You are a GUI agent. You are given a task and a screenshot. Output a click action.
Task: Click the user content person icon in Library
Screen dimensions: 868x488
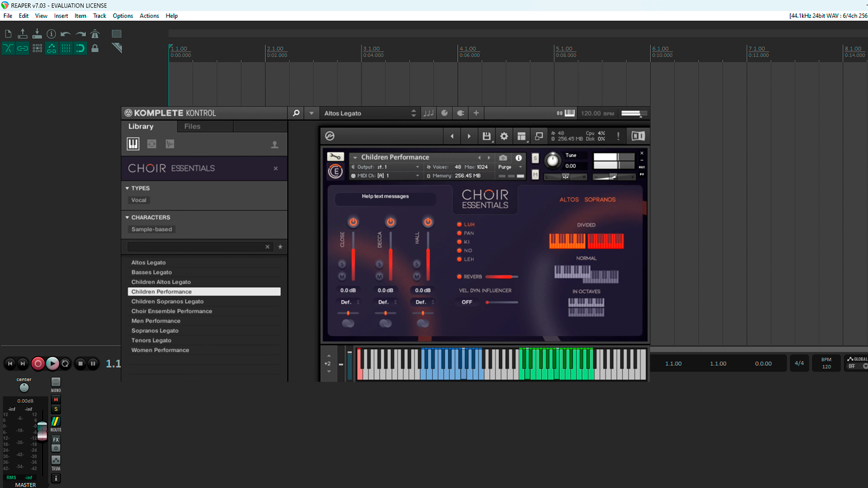click(x=275, y=145)
